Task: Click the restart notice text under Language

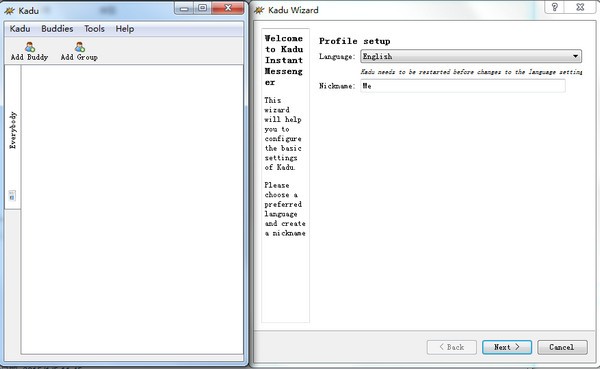Action: click(x=471, y=72)
